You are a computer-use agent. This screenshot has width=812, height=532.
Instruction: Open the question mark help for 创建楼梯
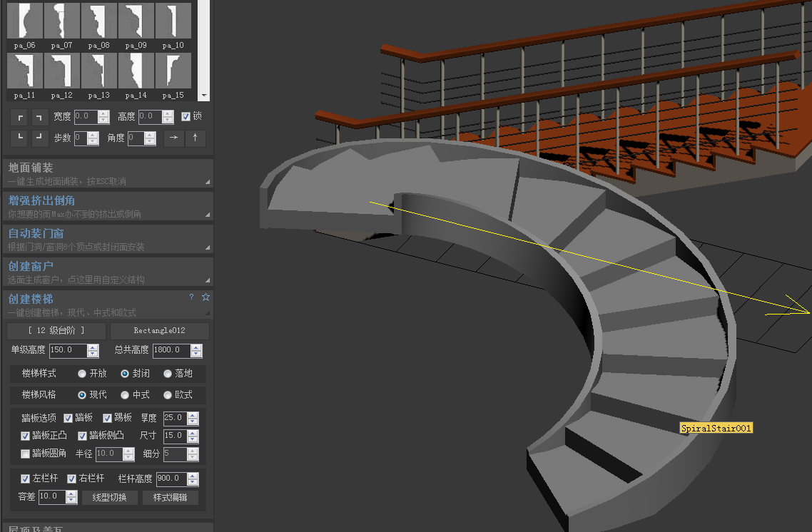point(192,297)
